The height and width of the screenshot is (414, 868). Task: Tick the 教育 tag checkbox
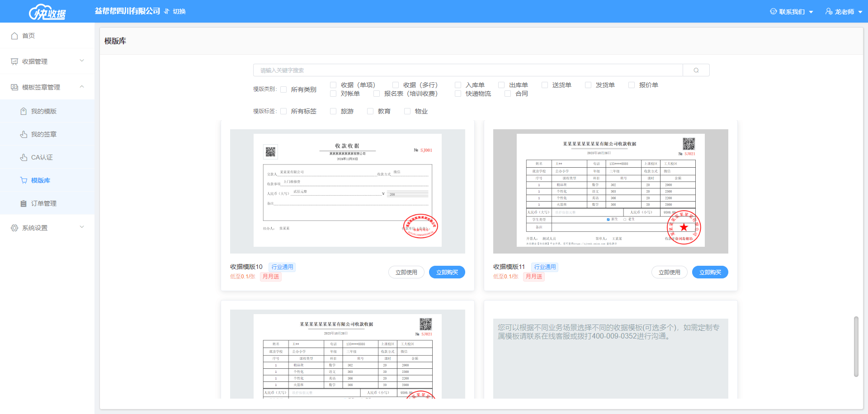pyautogui.click(x=370, y=111)
